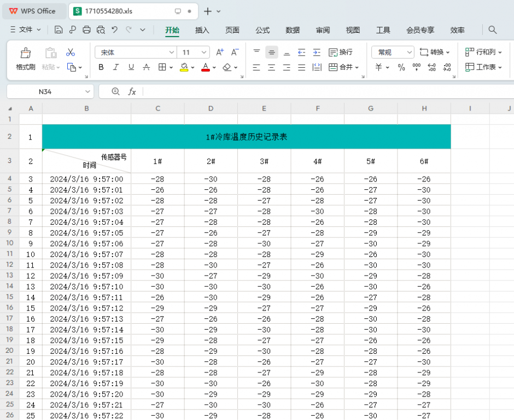Increase font size with A+ icon
This screenshot has width=514, height=420.
(x=220, y=52)
